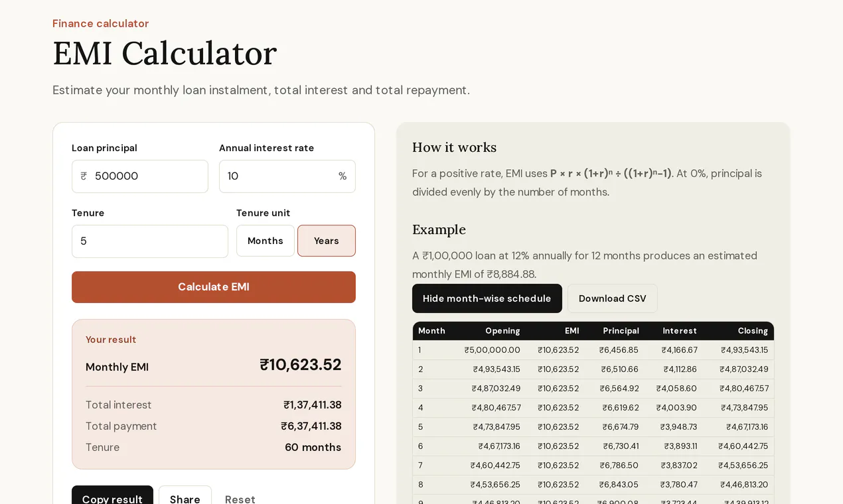Screen dimensions: 843x504
Task: Click the Example heading
Action: tap(439, 230)
